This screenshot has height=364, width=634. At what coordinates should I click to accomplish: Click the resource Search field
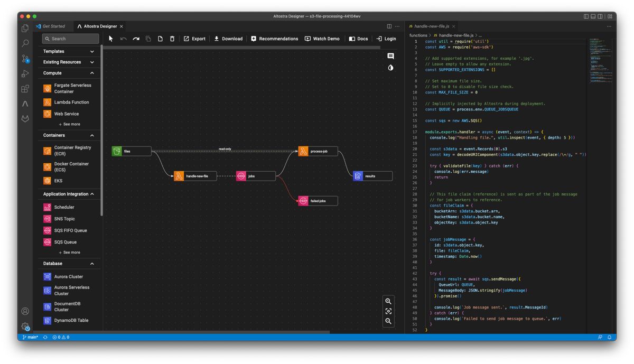coord(70,39)
